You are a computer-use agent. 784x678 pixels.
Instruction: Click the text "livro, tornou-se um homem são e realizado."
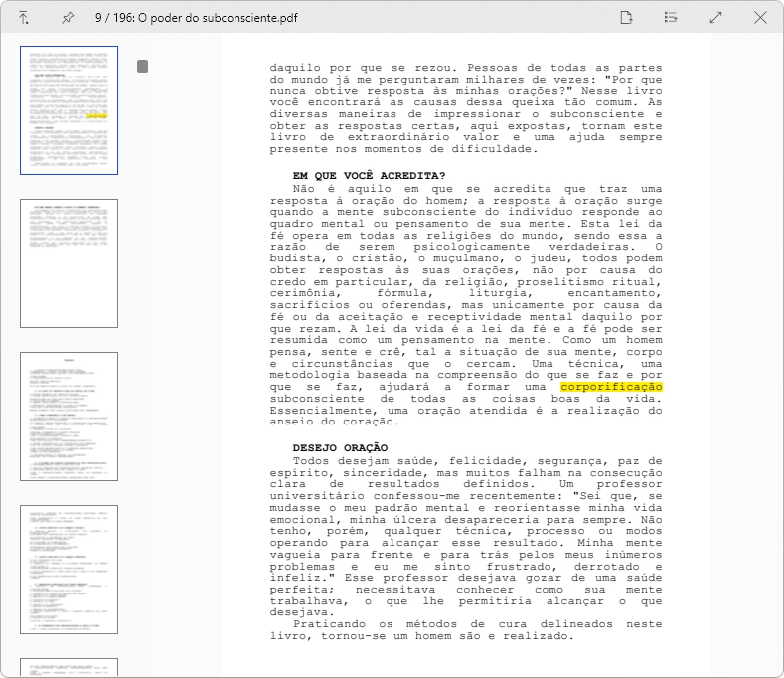[422, 636]
